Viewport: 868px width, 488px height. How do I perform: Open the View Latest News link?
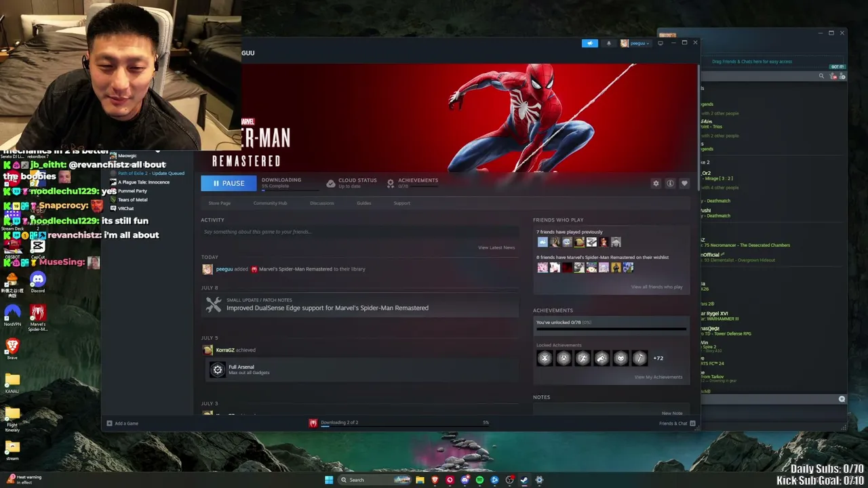point(496,247)
